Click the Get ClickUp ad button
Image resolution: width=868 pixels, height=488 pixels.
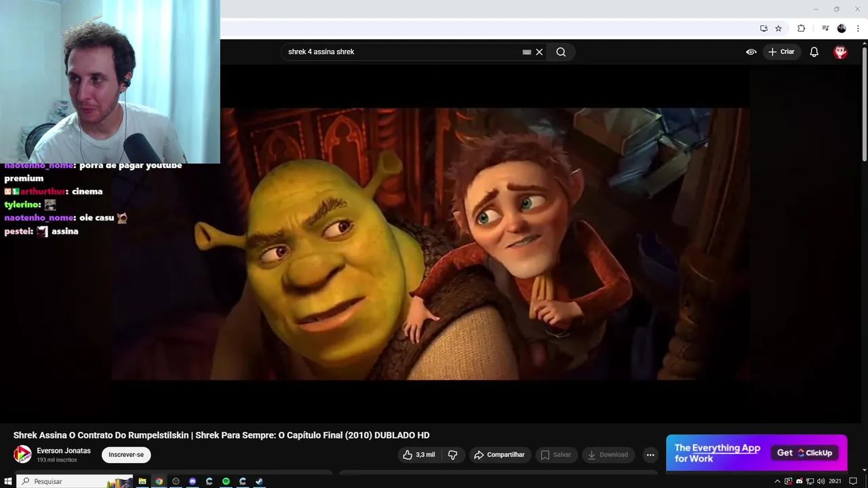pyautogui.click(x=805, y=453)
